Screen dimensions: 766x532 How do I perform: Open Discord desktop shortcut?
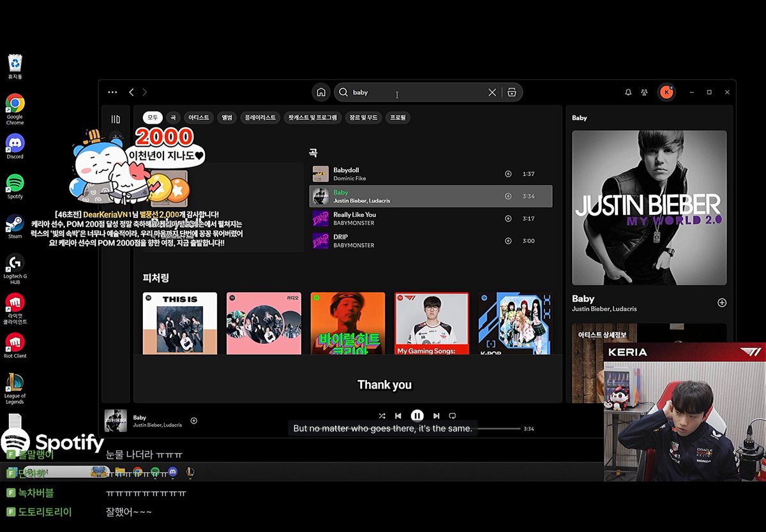(x=15, y=147)
